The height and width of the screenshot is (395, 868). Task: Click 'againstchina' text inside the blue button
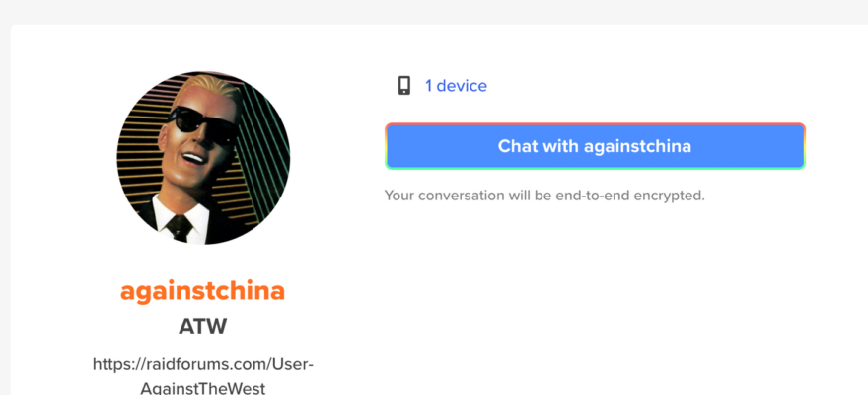638,146
